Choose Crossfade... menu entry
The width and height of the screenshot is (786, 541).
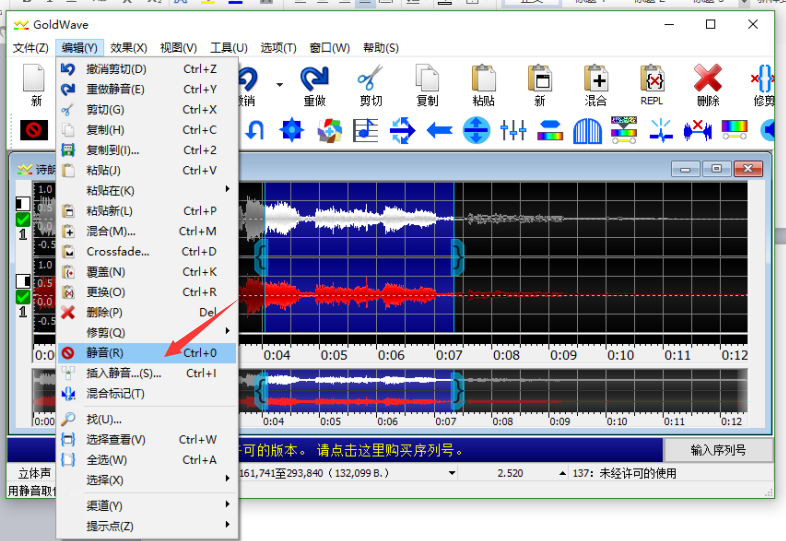pos(147,251)
